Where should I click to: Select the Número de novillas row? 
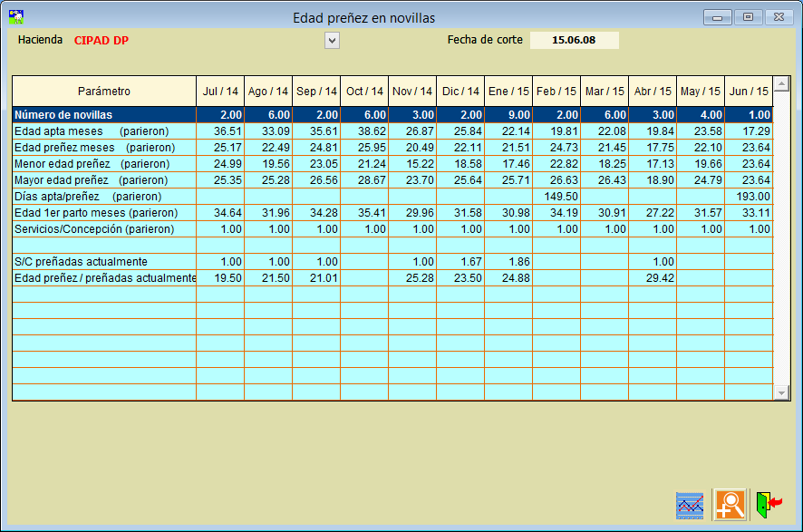coord(104,115)
